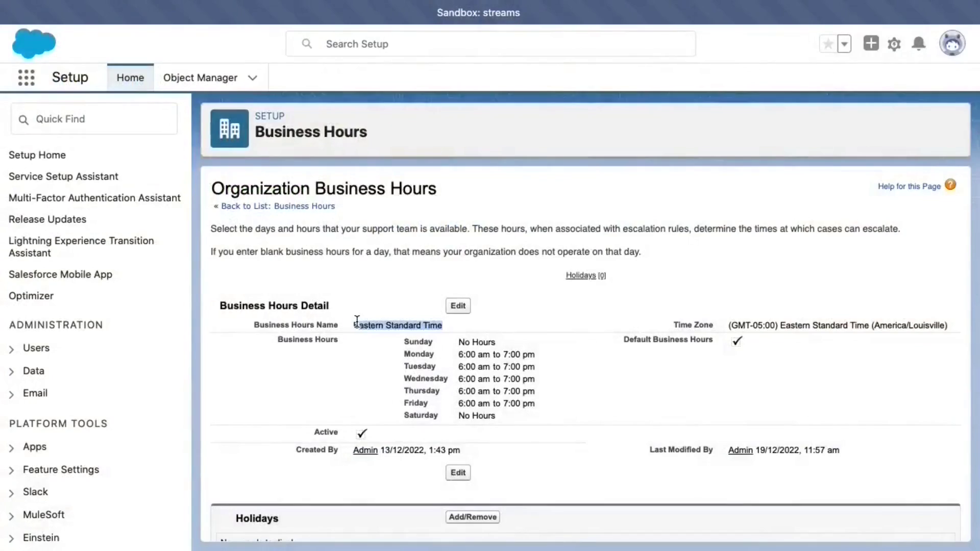The width and height of the screenshot is (980, 551).
Task: Click the global actions plus icon
Action: point(871,43)
